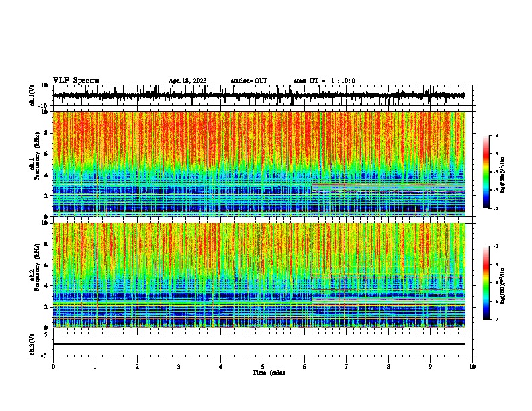Select the "Apr. 18, 2023" date text
The height and width of the screenshot is (411, 532).
187,81
